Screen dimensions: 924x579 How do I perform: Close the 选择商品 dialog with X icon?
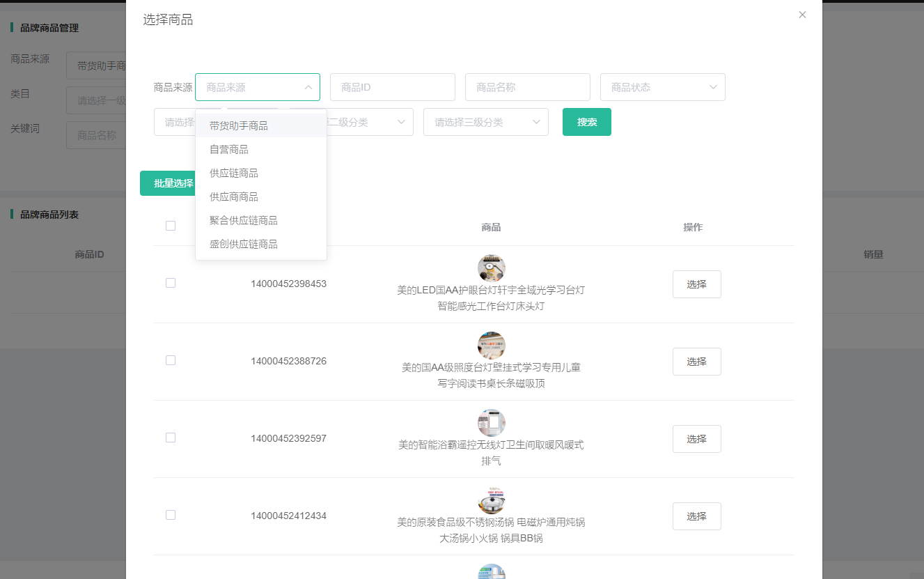pos(802,15)
